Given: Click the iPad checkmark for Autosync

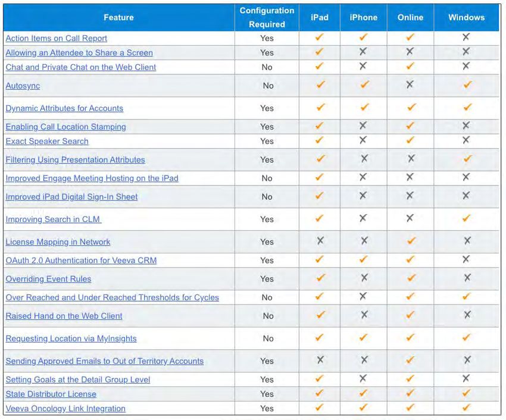Looking at the screenshot, I should coord(320,85).
